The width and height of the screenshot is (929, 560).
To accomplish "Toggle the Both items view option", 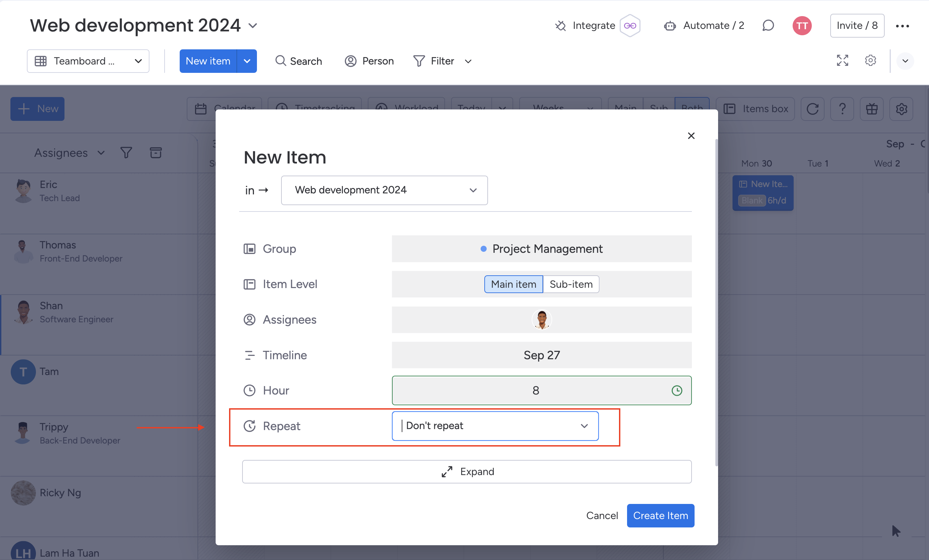I will (692, 105).
